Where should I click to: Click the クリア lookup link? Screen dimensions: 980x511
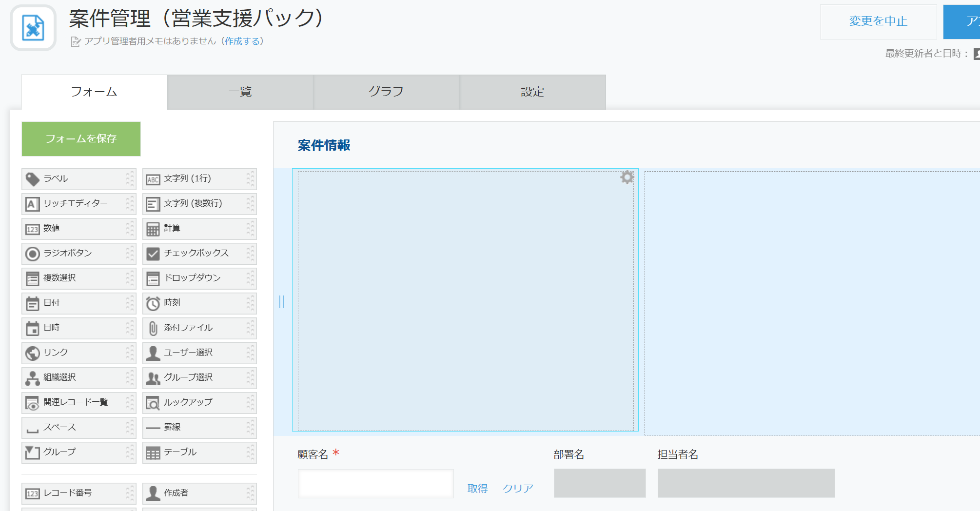[518, 488]
